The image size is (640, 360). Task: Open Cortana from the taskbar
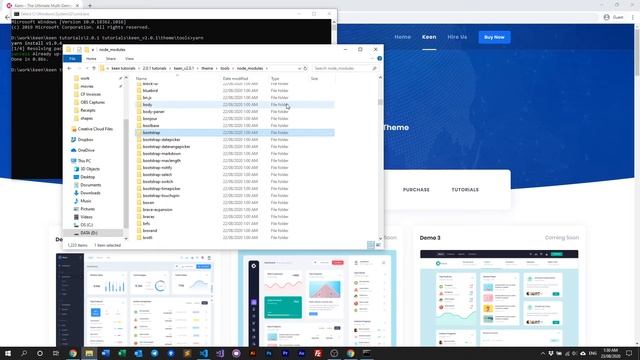point(40,353)
